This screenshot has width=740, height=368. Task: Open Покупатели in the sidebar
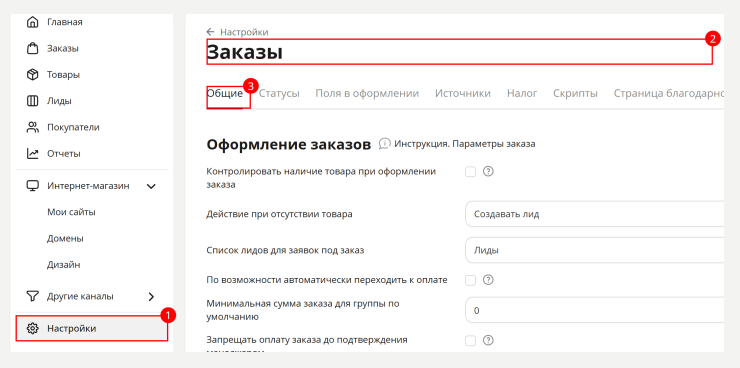coord(73,127)
